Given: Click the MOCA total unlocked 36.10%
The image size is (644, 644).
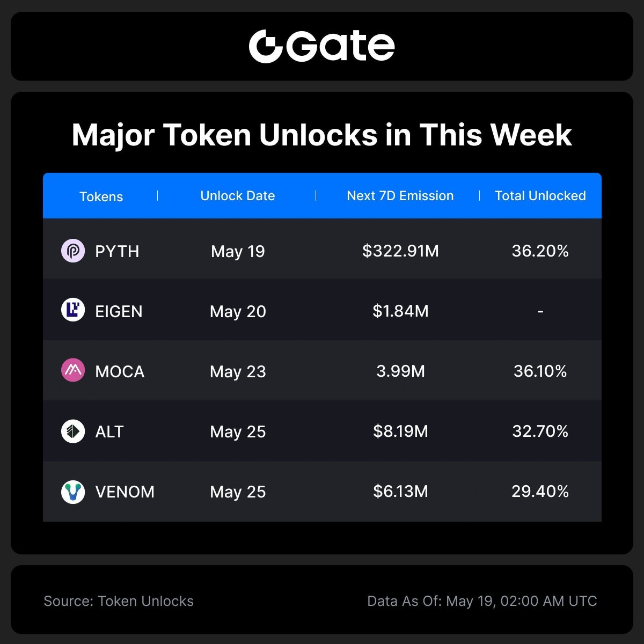Looking at the screenshot, I should click(x=540, y=371).
